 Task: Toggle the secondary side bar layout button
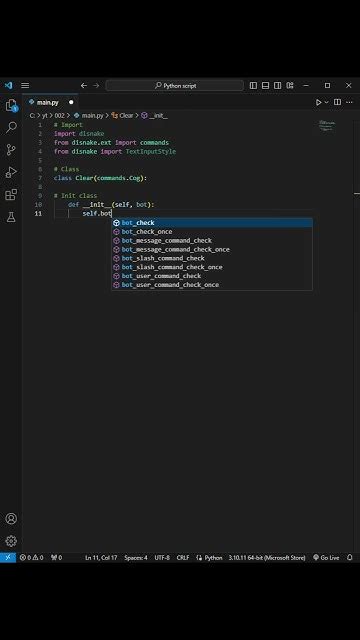coord(278,85)
